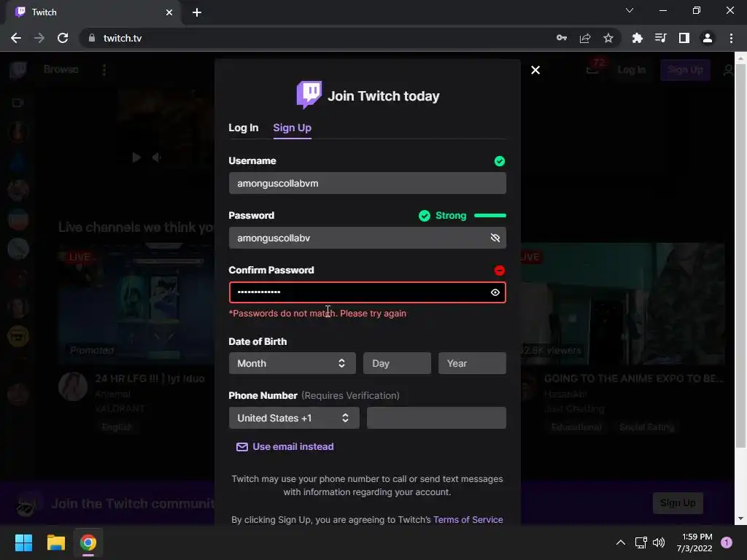Click the share page icon

585,38
